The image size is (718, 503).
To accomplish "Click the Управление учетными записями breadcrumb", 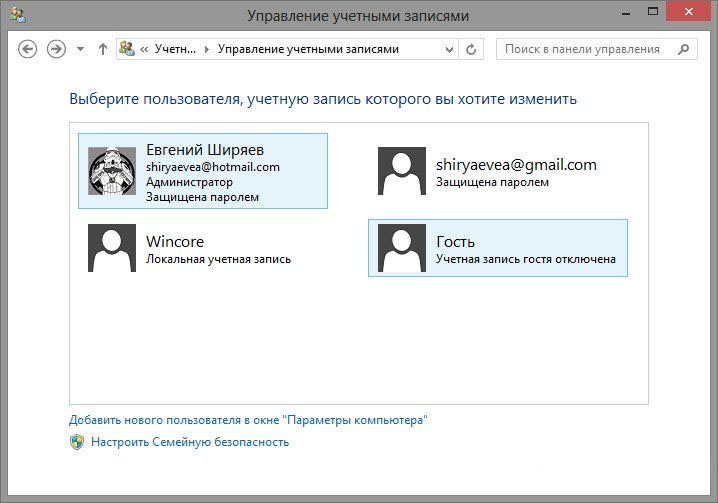I will (x=307, y=49).
